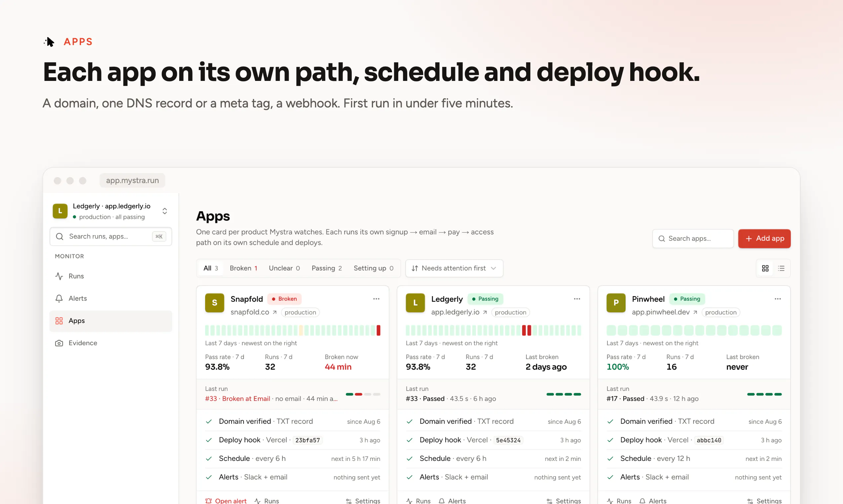Click the Snapfold app avatar

(x=214, y=303)
